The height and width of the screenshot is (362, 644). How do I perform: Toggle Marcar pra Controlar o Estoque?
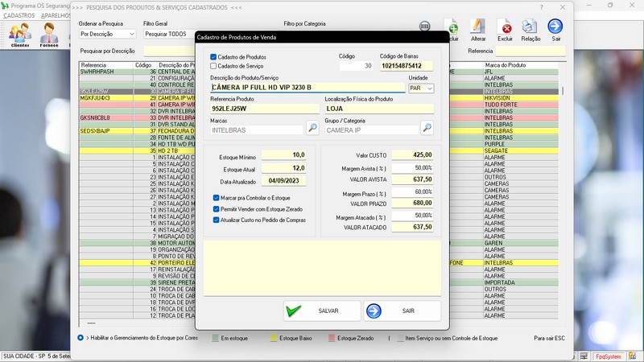point(216,198)
